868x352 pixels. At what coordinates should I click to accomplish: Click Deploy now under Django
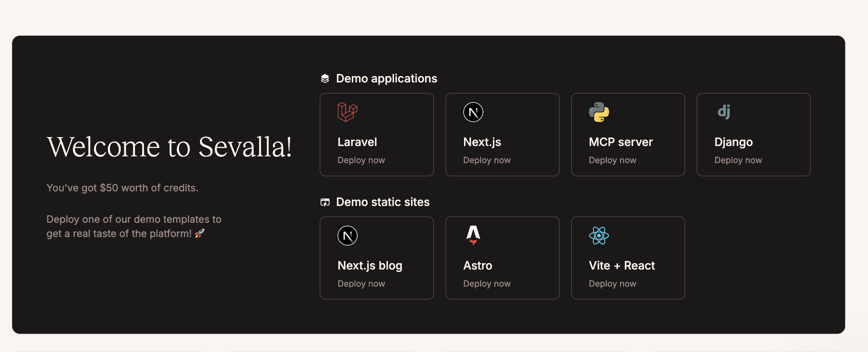[738, 160]
